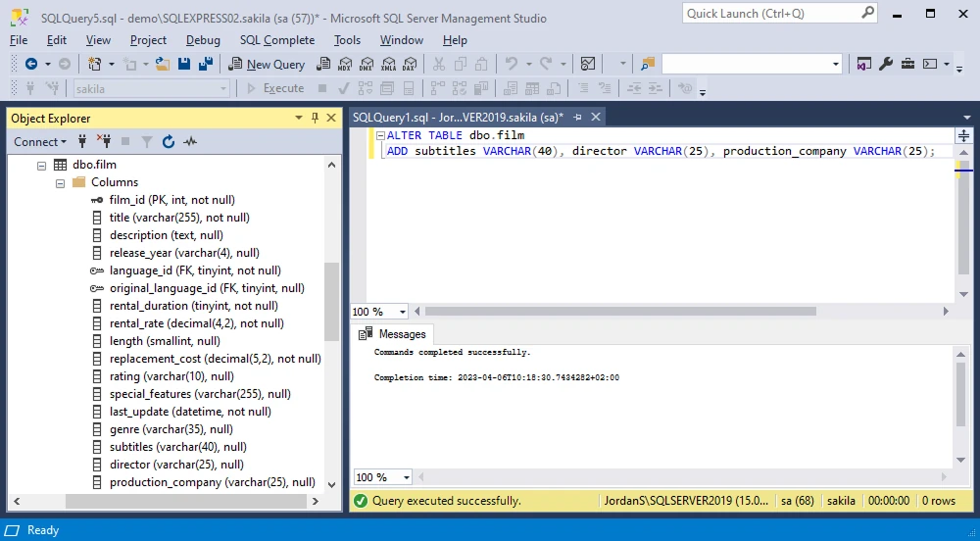The height and width of the screenshot is (541, 980).
Task: Click the Filter funnel icon in Object Explorer
Action: click(147, 142)
